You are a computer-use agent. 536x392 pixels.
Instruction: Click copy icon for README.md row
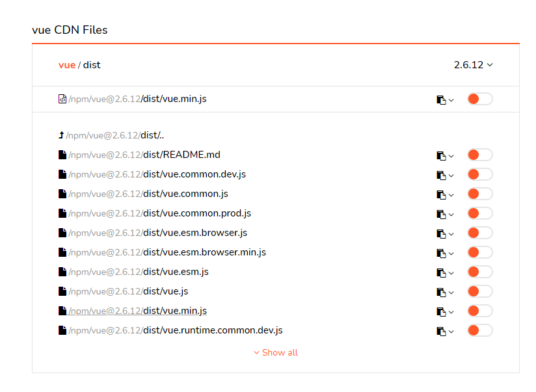click(x=441, y=155)
